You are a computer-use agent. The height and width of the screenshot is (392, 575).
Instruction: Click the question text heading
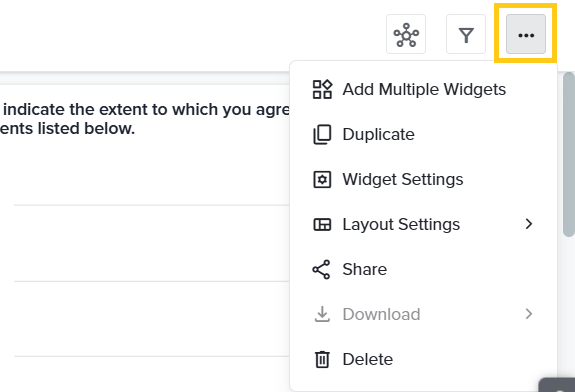[x=145, y=119]
